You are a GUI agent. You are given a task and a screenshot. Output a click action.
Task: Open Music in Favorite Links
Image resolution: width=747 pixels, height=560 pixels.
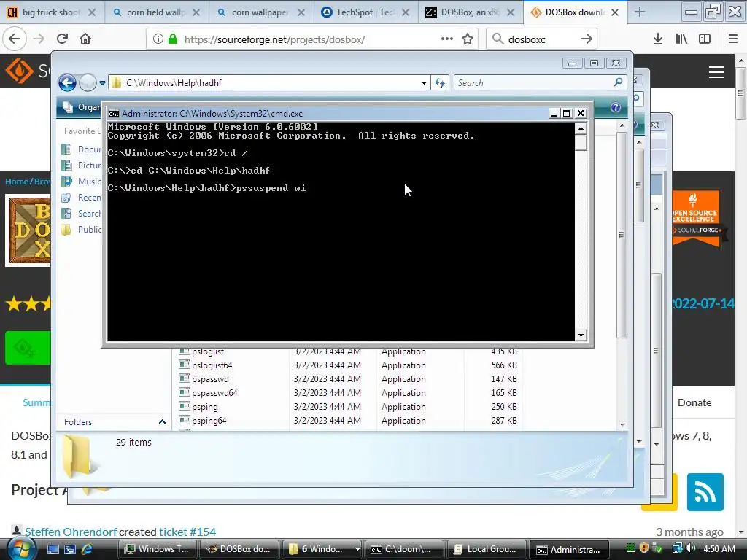click(82, 182)
